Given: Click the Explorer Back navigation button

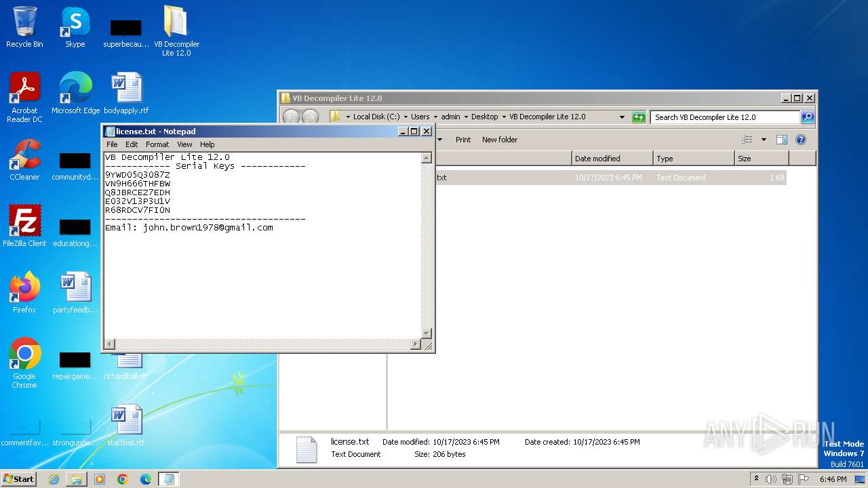Looking at the screenshot, I should 291,117.
